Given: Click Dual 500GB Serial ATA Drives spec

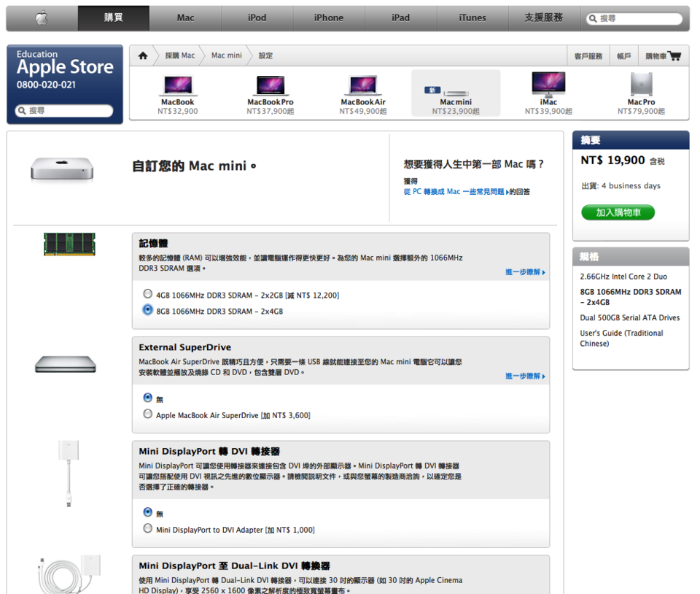Looking at the screenshot, I should tap(629, 317).
